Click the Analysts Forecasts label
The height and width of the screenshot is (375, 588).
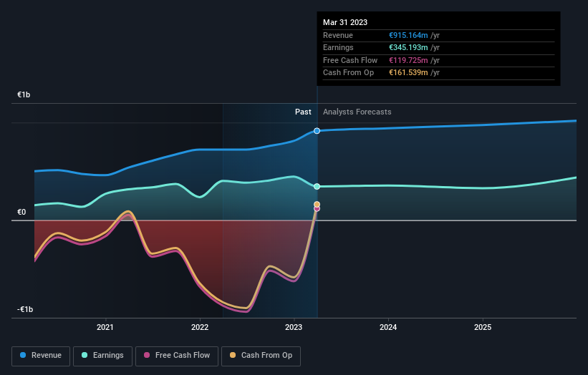[x=357, y=112]
